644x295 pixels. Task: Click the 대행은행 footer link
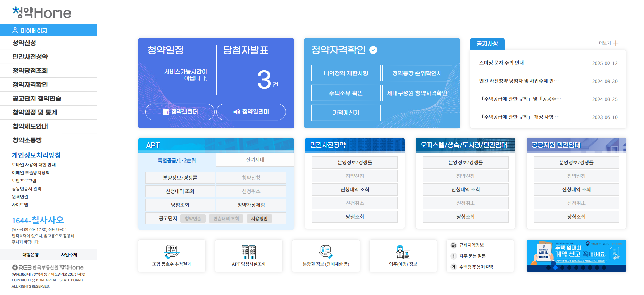coord(31,255)
